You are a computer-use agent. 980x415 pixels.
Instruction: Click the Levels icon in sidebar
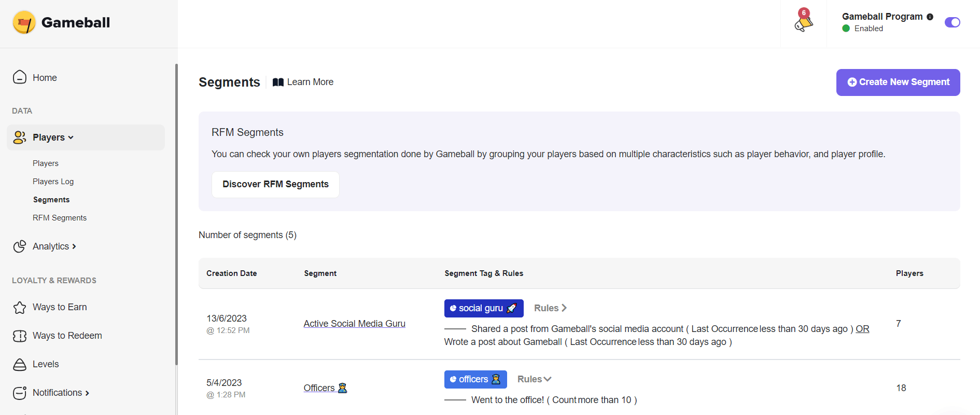click(x=20, y=364)
